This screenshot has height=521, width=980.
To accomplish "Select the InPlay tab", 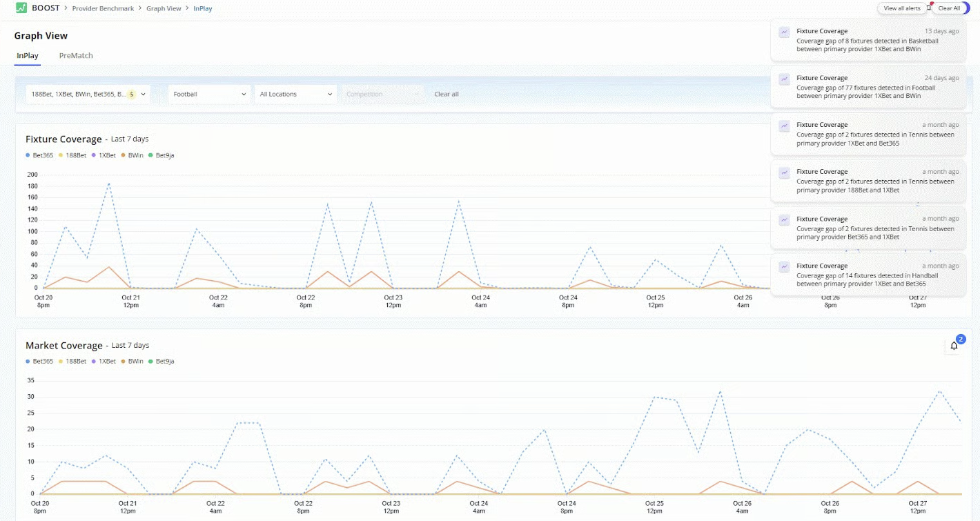I will tap(28, 55).
